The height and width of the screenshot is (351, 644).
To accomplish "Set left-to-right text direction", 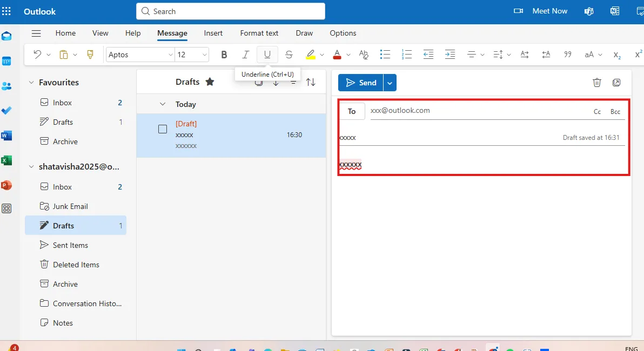I will (x=525, y=54).
